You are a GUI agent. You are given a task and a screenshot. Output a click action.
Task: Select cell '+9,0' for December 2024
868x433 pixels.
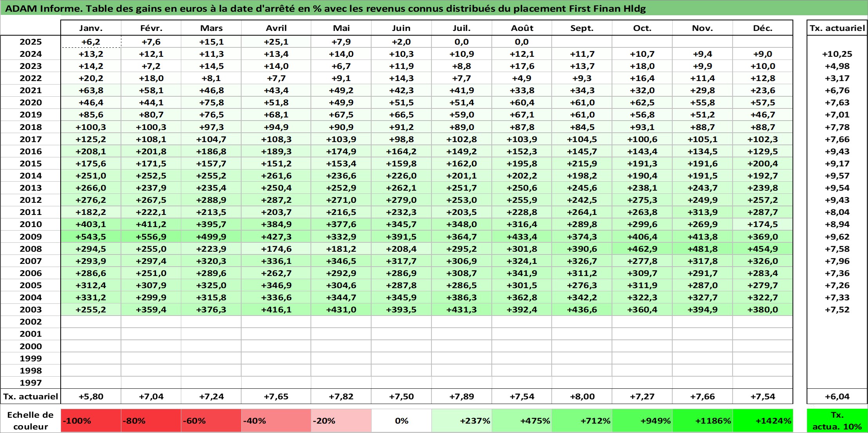click(763, 54)
